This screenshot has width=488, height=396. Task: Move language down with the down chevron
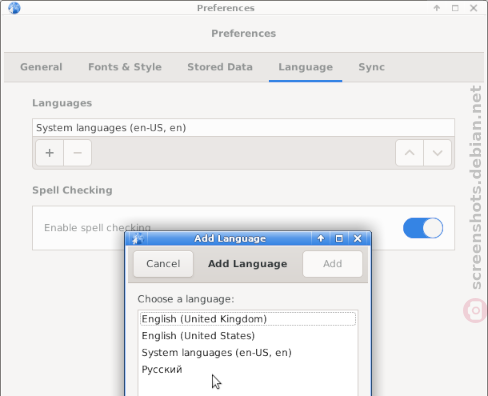click(x=437, y=153)
